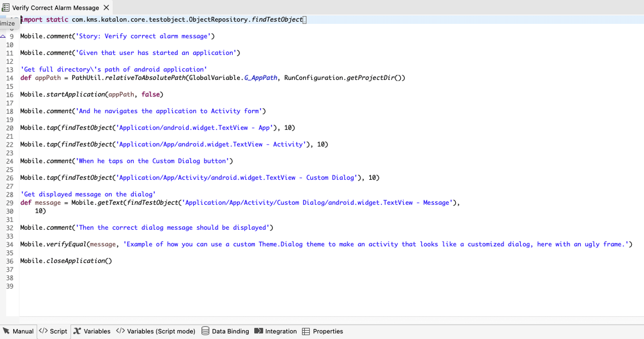
Task: Click the tap line for TextView - Custom Dialog
Action: tap(200, 178)
